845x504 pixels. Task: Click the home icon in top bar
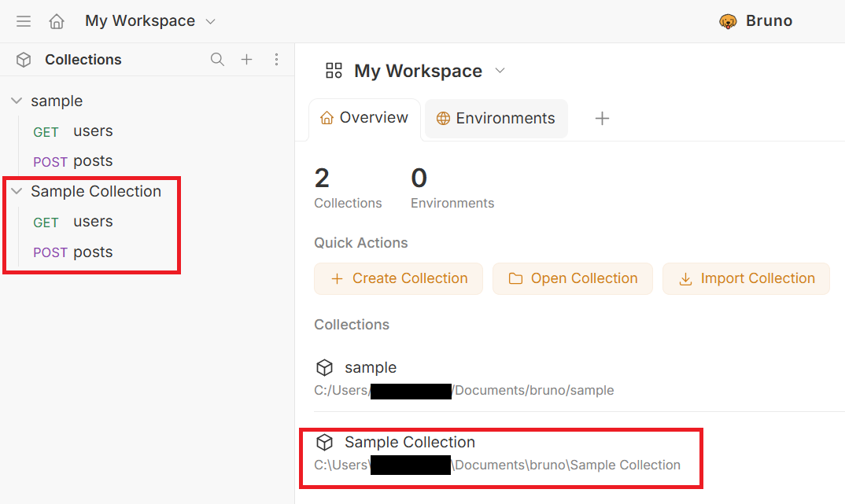tap(57, 21)
